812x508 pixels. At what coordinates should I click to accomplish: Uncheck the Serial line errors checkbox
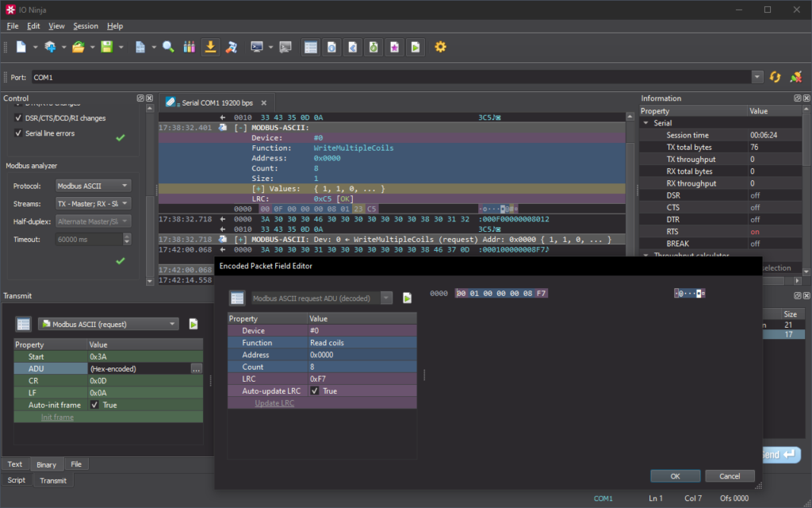click(18, 133)
